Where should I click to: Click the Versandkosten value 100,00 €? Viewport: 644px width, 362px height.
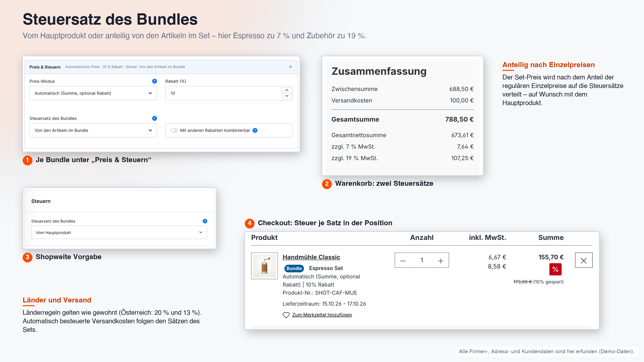461,101
